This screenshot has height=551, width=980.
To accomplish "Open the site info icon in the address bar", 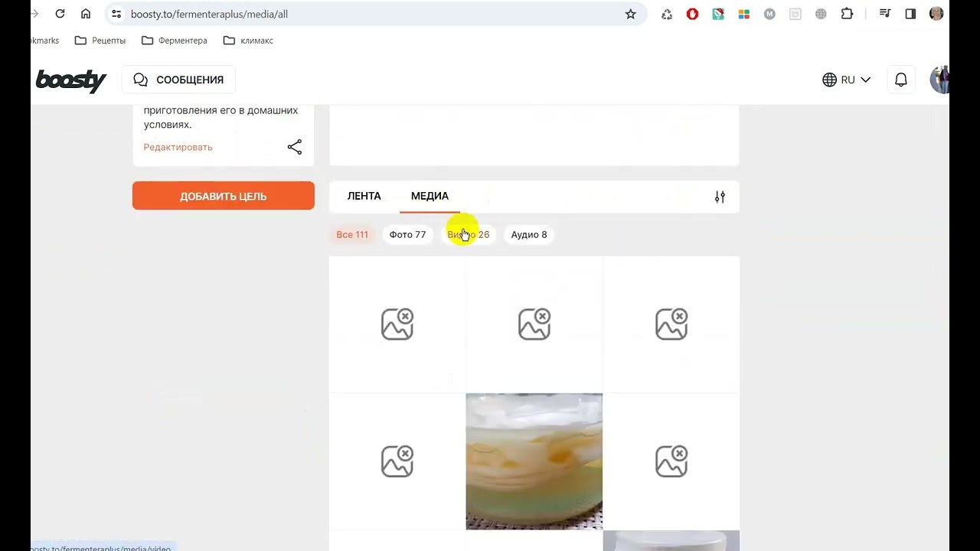I will pos(116,14).
